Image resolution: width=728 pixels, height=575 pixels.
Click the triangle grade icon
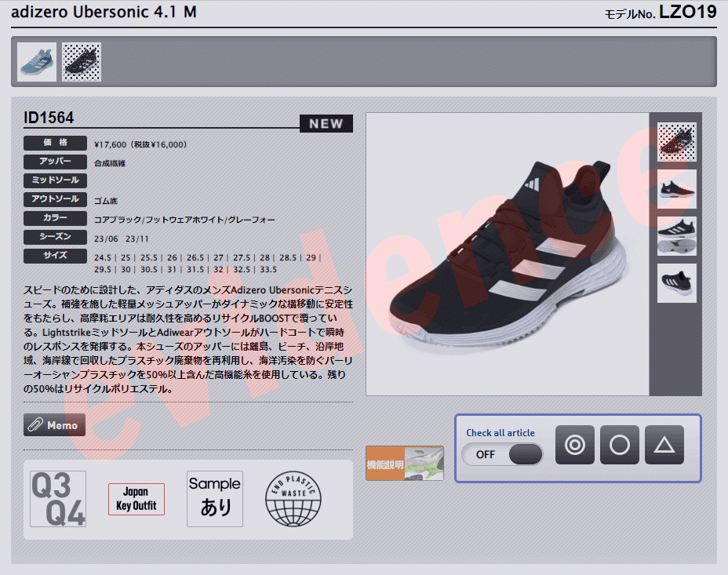tap(664, 445)
